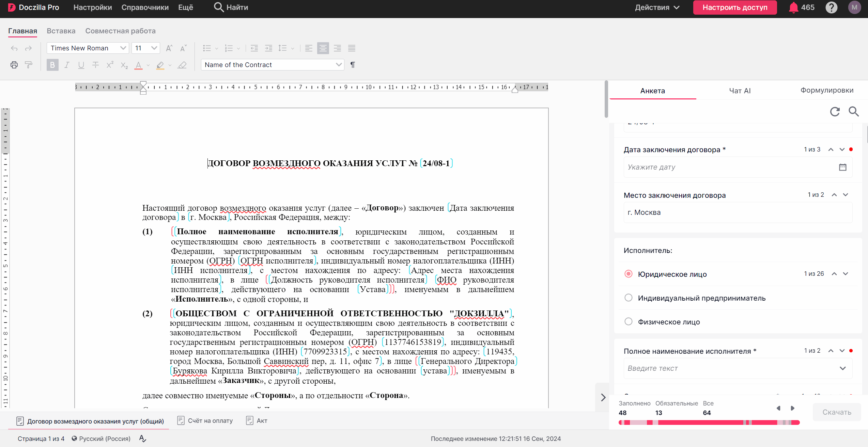This screenshot has height=447, width=868.
Task: Justify text alignment
Action: click(x=352, y=48)
